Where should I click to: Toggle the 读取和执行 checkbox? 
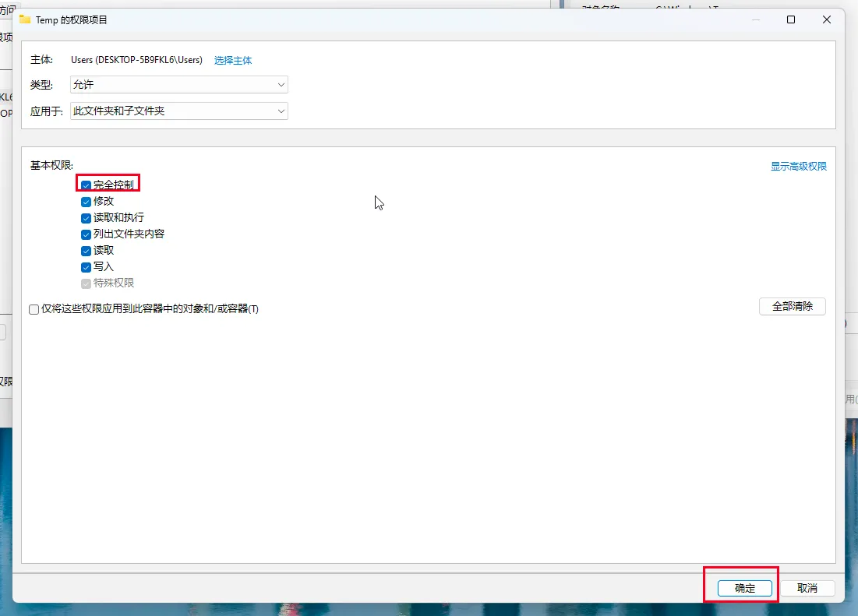coord(87,218)
